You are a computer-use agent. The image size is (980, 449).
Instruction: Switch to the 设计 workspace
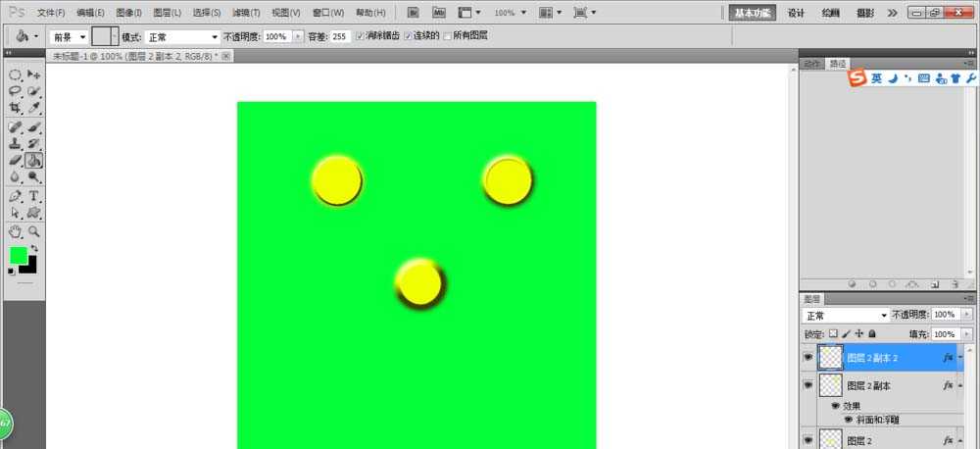click(796, 13)
